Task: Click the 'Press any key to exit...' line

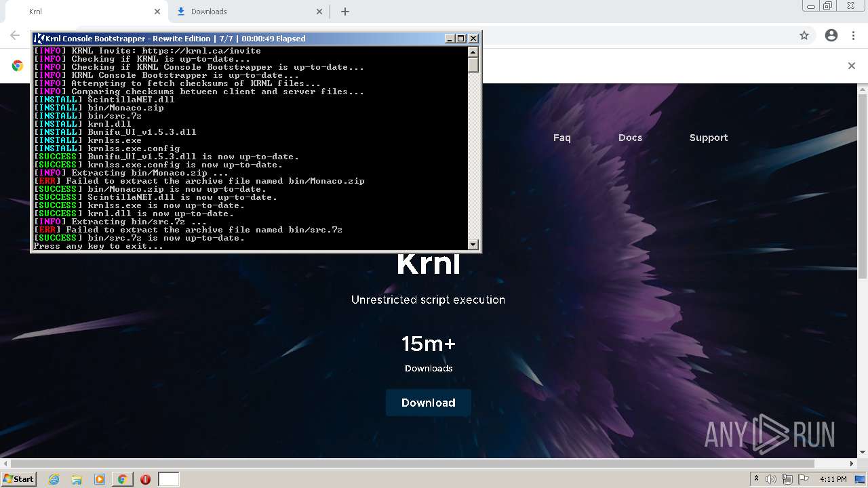Action: click(x=99, y=246)
